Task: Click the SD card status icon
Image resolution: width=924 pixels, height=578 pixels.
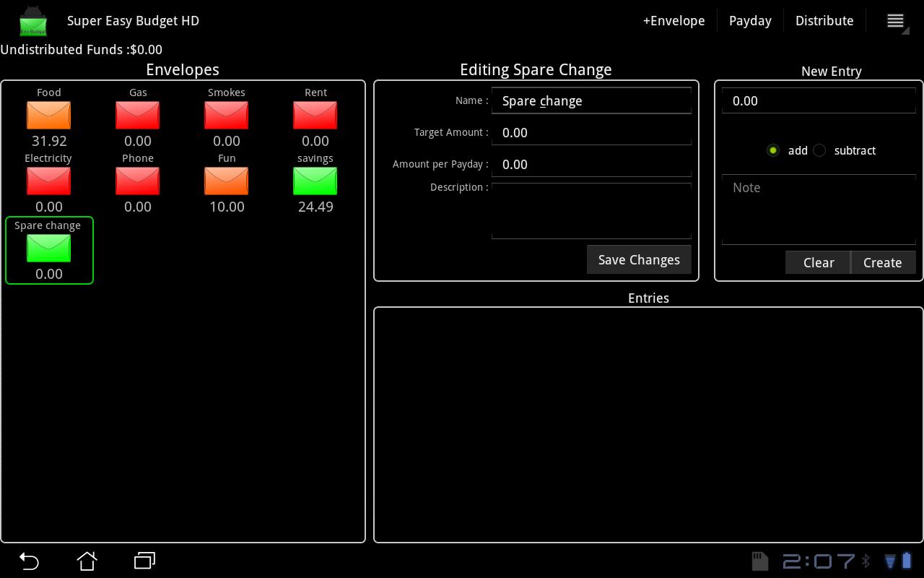Action: point(759,561)
